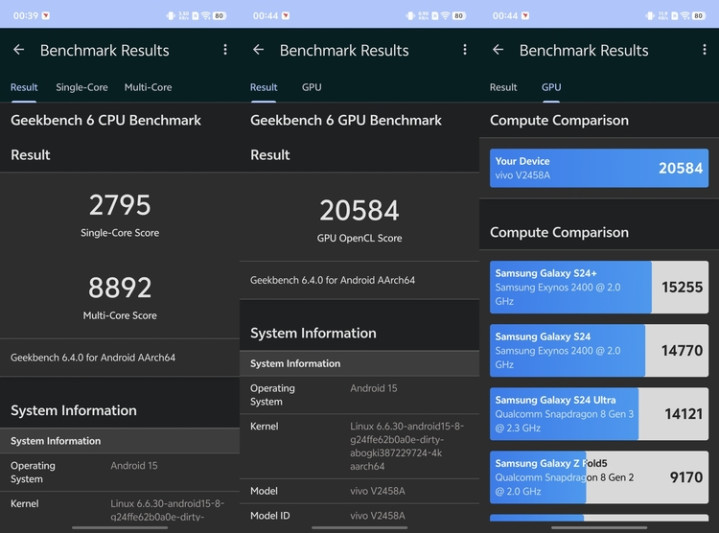Tap back arrow on middle GPU Benchmark screen

click(258, 50)
